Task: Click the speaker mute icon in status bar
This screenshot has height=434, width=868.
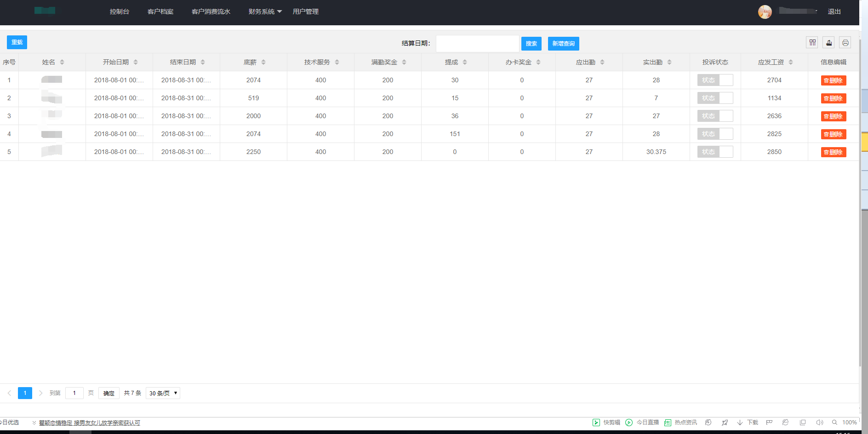Action: [x=819, y=423]
